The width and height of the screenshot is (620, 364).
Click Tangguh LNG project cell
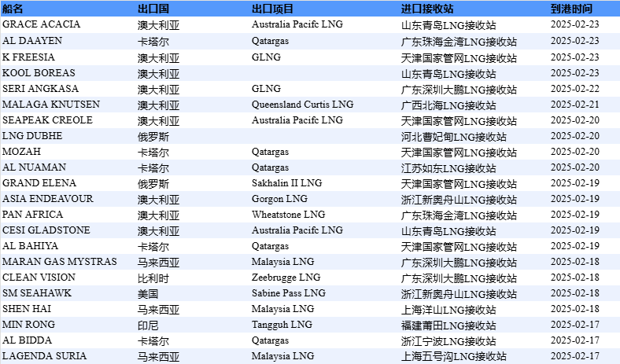point(282,325)
